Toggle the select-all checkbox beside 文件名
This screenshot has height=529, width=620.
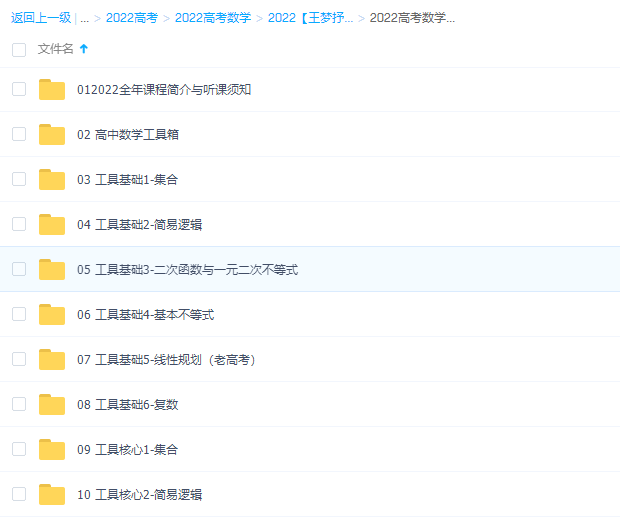pos(19,49)
